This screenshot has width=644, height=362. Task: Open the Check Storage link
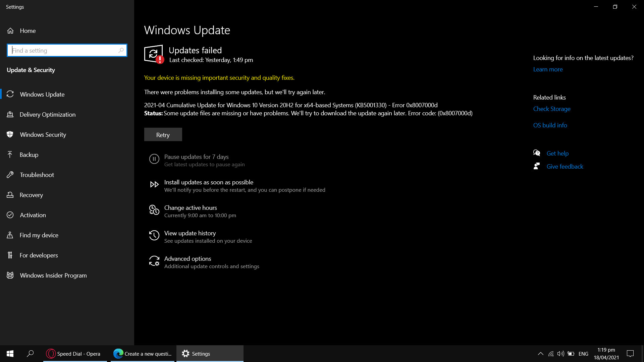(x=552, y=109)
